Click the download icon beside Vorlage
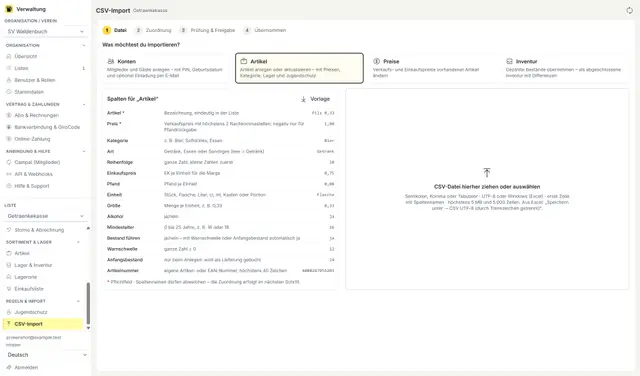640x376 pixels. (x=303, y=99)
